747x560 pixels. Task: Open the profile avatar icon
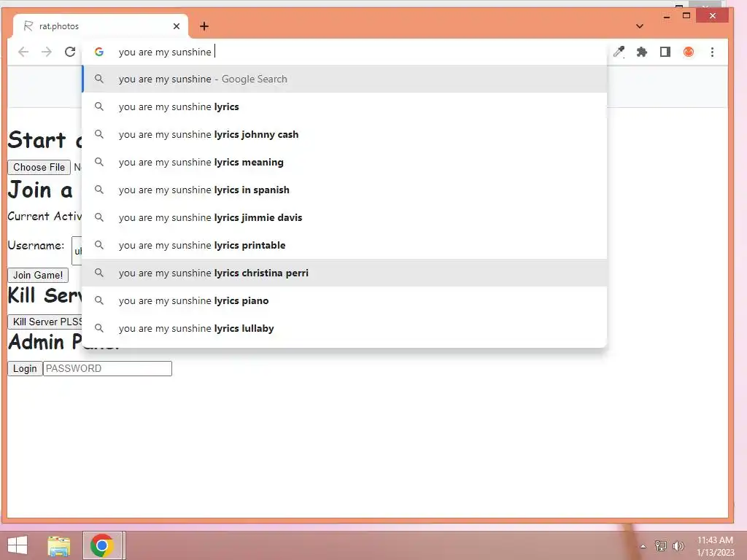pos(689,52)
